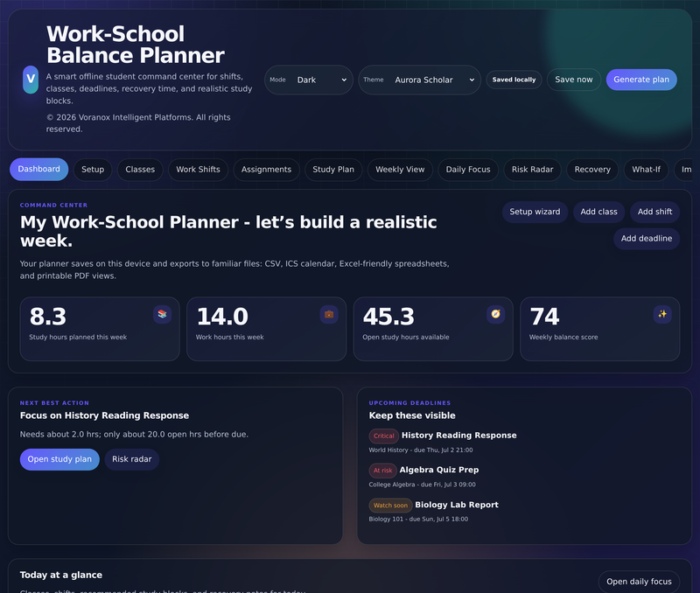The height and width of the screenshot is (593, 700).
Task: Click the UPCOMING DEADLINES section label
Action: pyautogui.click(x=409, y=403)
